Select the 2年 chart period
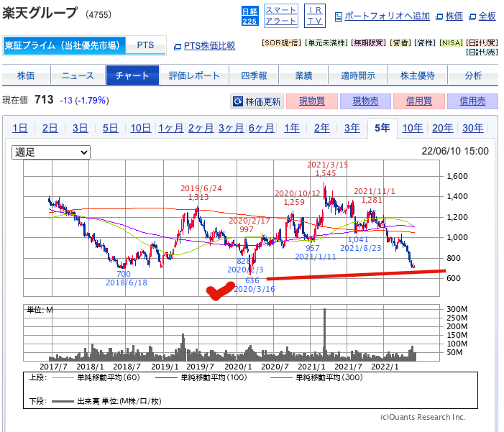 (322, 128)
